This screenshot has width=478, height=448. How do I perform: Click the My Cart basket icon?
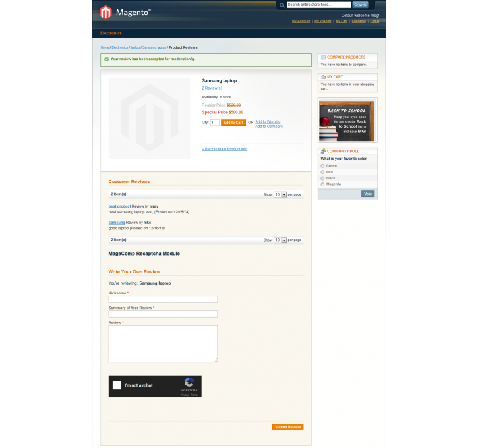[323, 77]
